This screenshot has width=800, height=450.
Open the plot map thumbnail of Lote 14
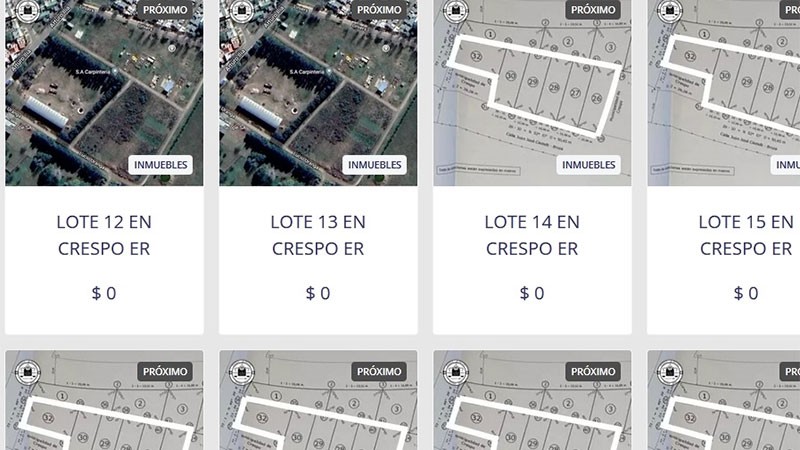(532, 95)
